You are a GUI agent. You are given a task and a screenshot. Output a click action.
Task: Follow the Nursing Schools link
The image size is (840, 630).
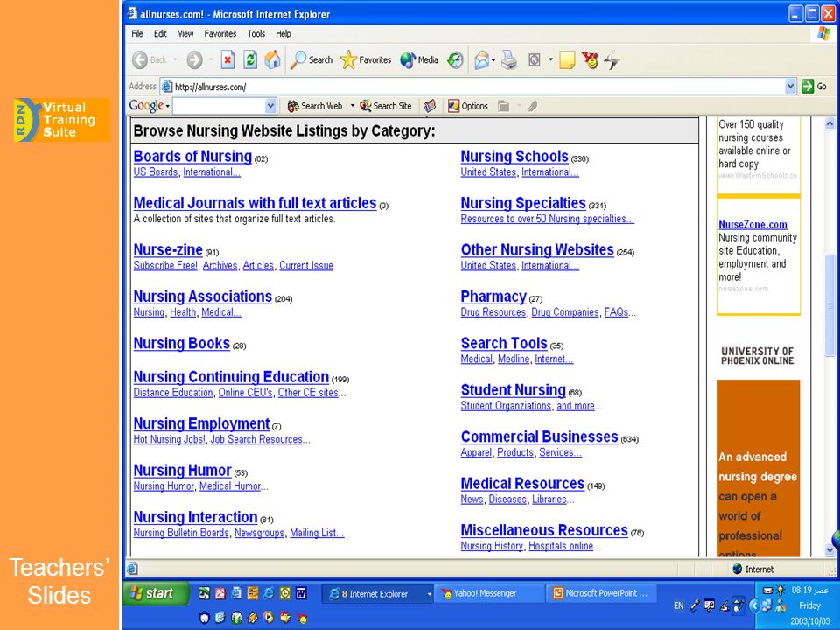(514, 157)
